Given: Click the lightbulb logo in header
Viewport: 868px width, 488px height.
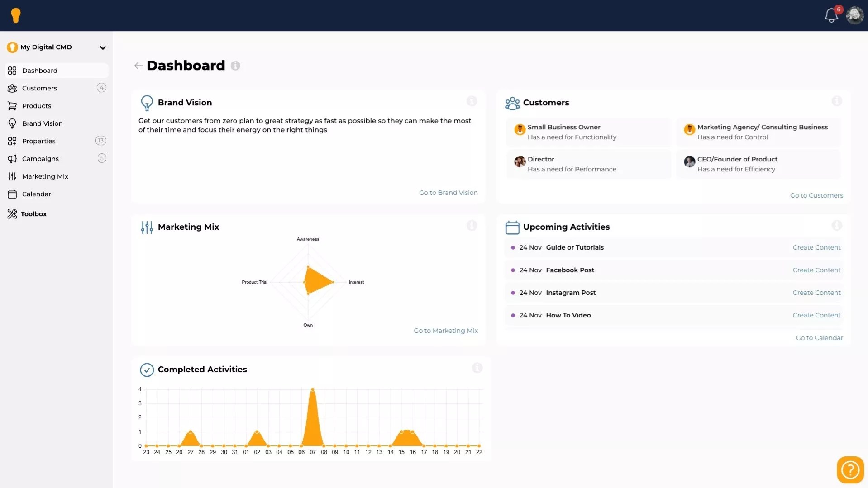Looking at the screenshot, I should 16,15.
